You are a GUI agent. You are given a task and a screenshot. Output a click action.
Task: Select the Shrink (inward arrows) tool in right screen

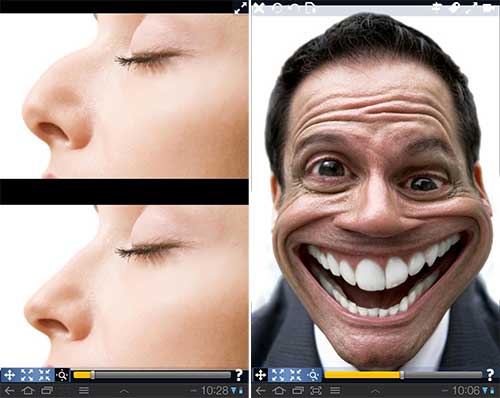tap(295, 375)
